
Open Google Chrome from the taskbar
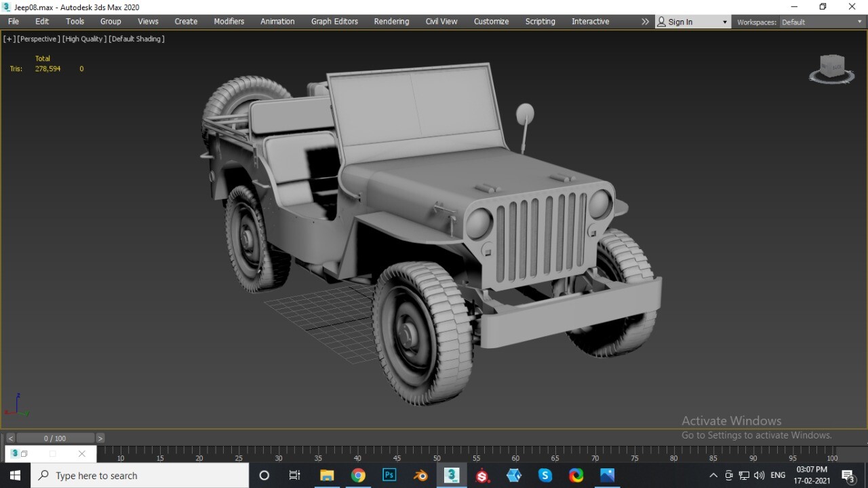[x=358, y=476]
